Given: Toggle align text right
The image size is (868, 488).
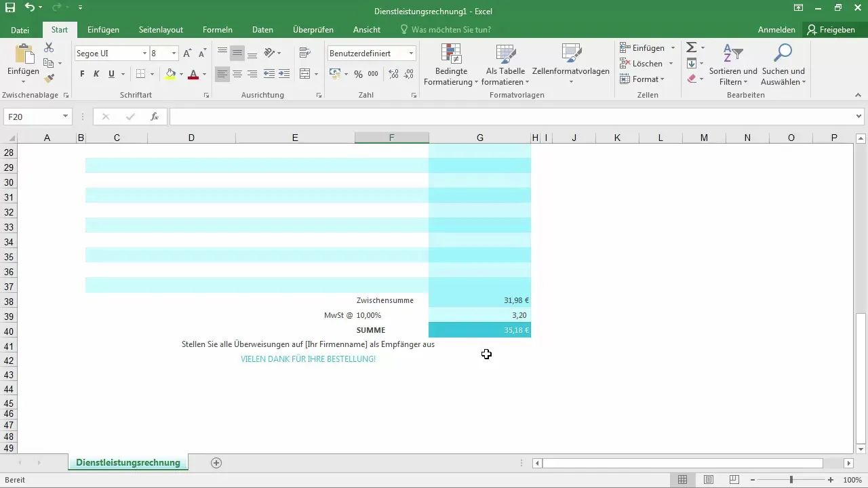Looking at the screenshot, I should pyautogui.click(x=252, y=74).
